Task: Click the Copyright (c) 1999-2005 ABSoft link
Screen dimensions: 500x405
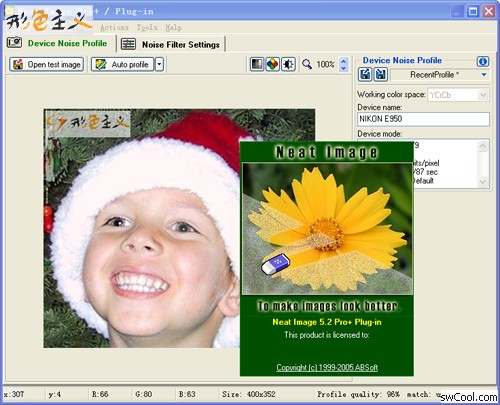Action: [327, 367]
